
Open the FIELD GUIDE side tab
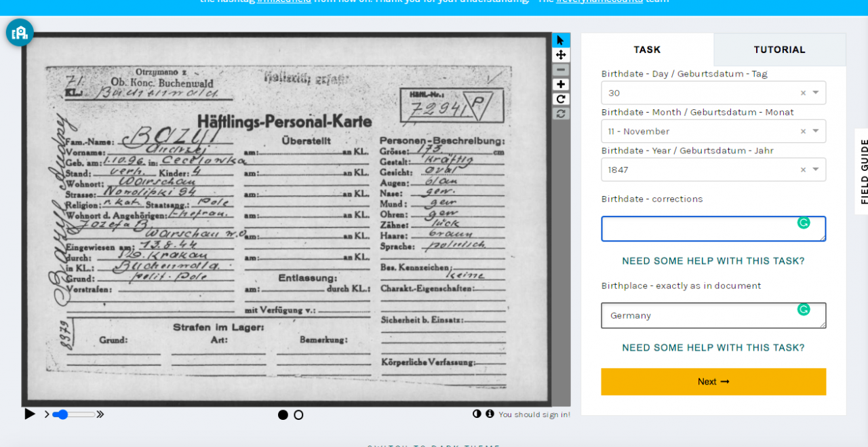click(862, 172)
